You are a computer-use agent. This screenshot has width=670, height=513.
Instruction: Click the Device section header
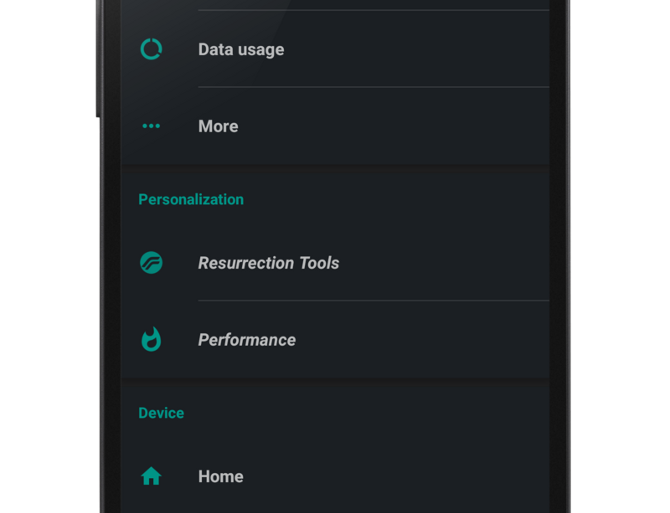(x=161, y=413)
